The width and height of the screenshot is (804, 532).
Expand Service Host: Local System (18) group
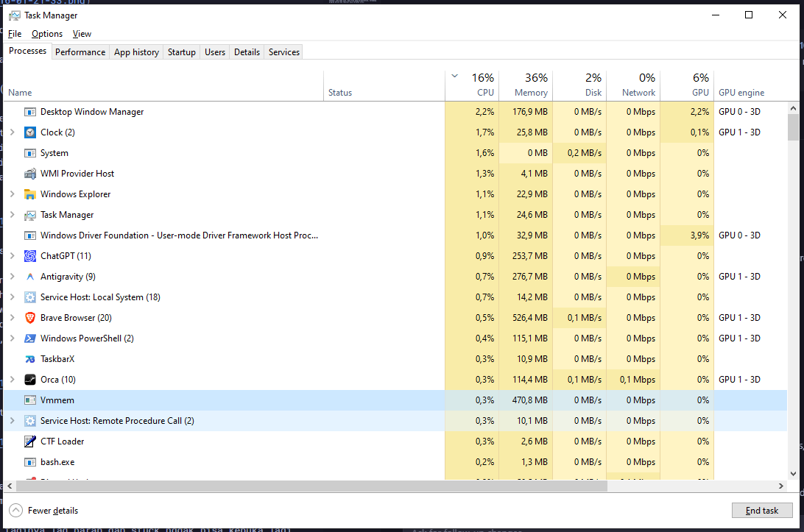click(x=13, y=297)
